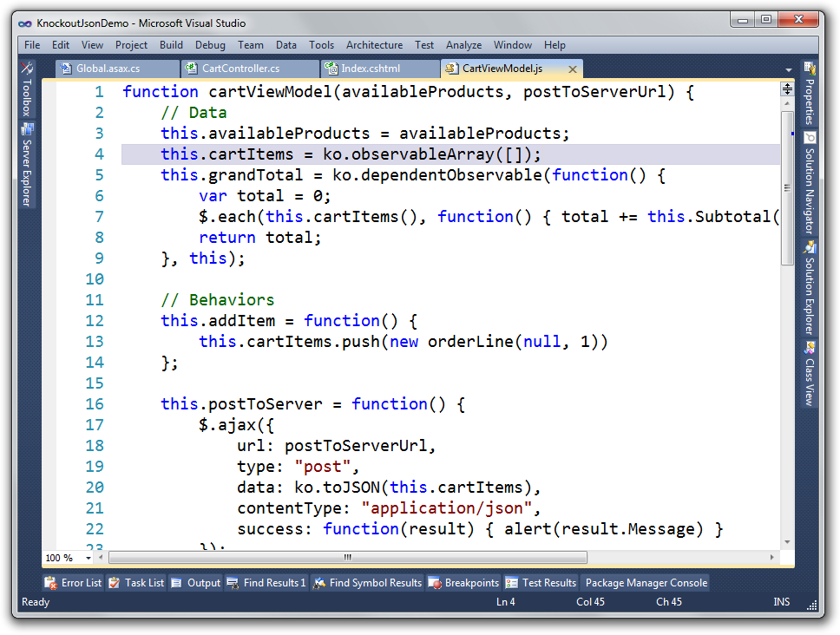
Task: Click the 'INS' status bar indicator
Action: click(781, 602)
